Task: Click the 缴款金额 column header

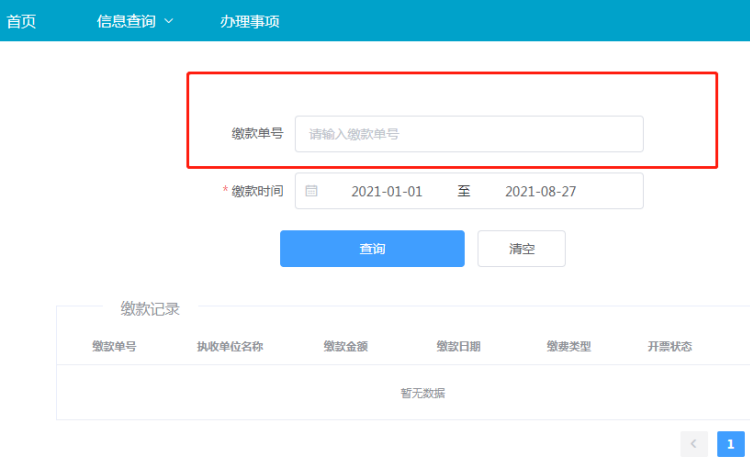Action: click(345, 347)
